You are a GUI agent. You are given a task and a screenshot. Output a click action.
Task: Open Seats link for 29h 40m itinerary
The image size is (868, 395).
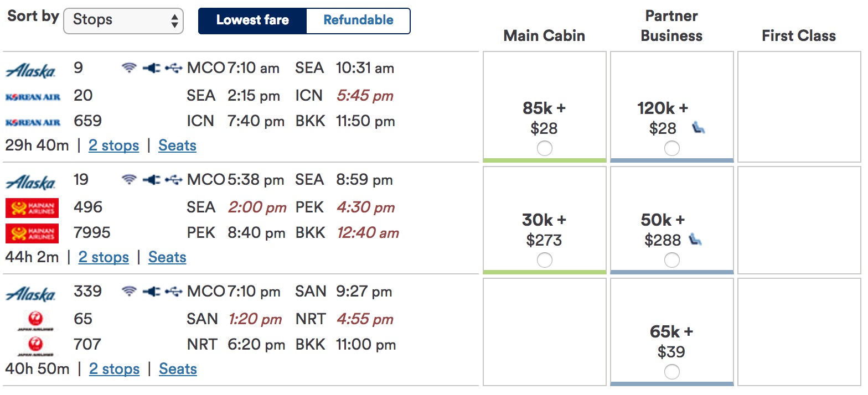[177, 146]
